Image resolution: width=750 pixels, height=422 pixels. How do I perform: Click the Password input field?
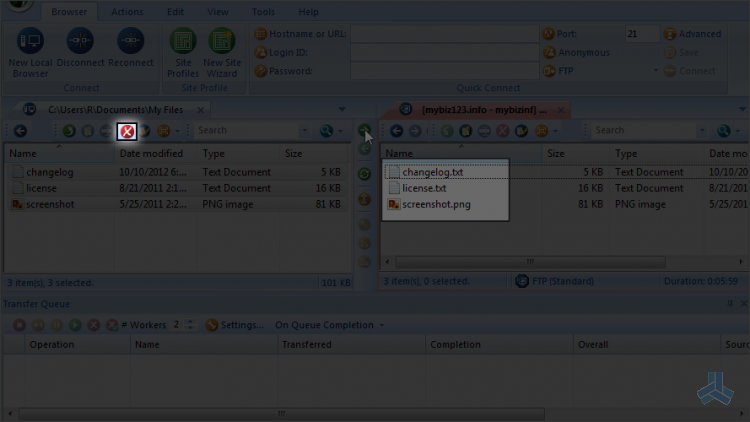(444, 71)
